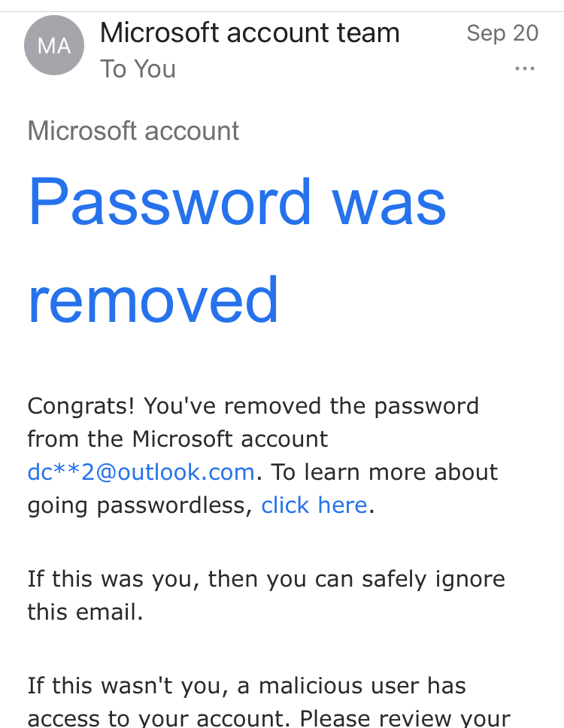Tap the word "removed" in the blue heading
The height and width of the screenshot is (728, 564).
[153, 299]
